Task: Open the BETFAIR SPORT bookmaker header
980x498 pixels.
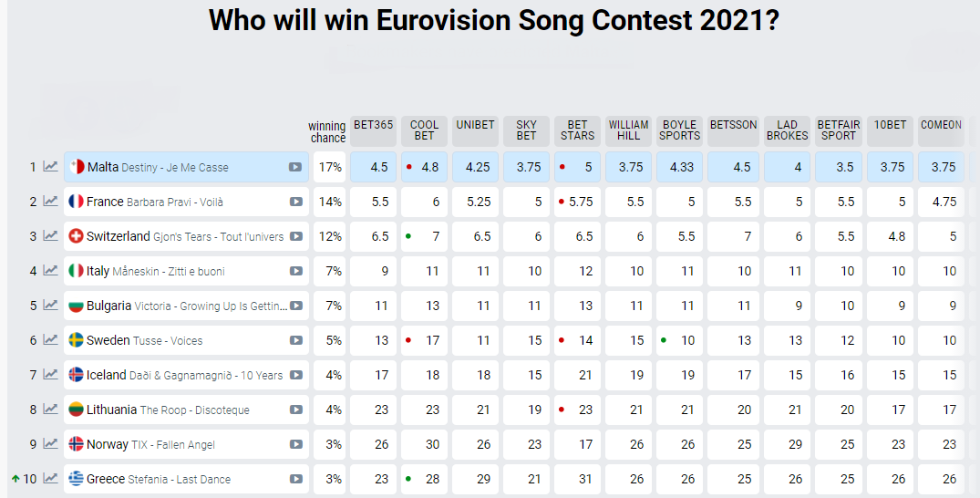Action: (838, 130)
